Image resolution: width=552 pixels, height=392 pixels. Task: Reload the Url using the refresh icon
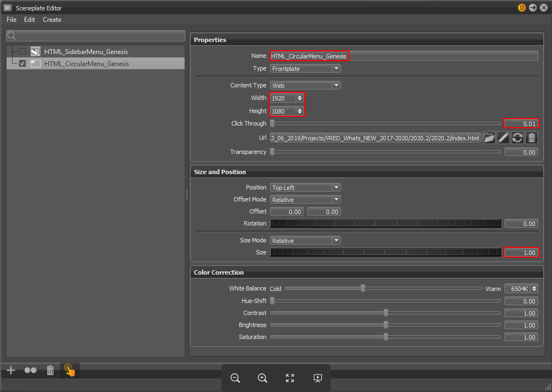pos(518,138)
